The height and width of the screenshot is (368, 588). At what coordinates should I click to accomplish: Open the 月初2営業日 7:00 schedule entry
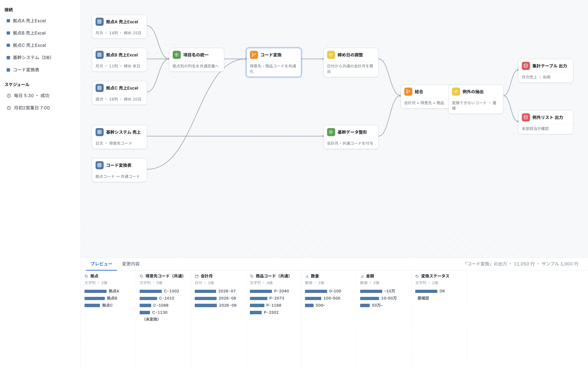[x=40, y=108]
